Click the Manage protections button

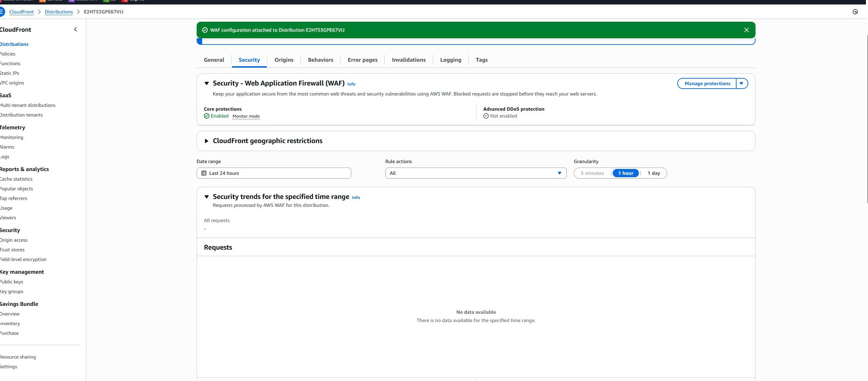[707, 83]
